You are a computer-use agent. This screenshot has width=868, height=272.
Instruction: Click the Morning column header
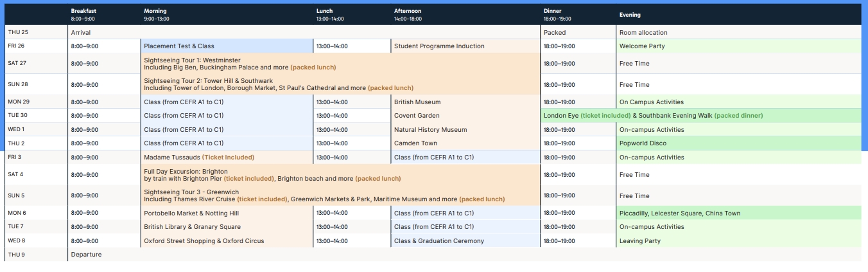155,15
